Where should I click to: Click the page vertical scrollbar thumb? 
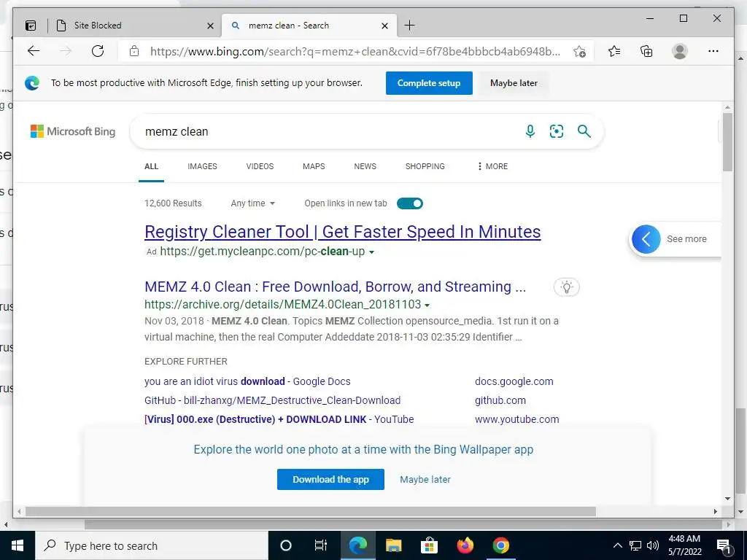coord(727,142)
